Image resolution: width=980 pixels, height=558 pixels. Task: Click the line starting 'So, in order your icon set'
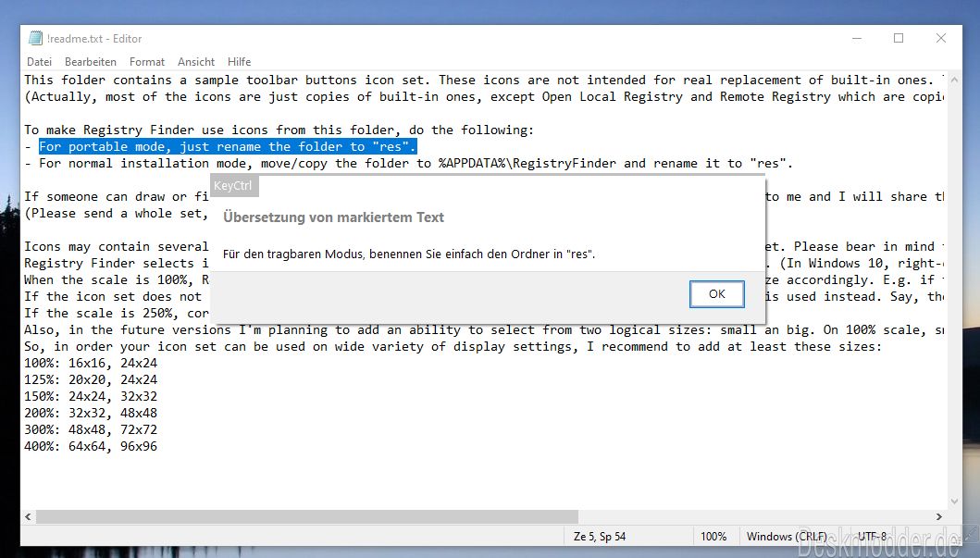pyautogui.click(x=453, y=347)
